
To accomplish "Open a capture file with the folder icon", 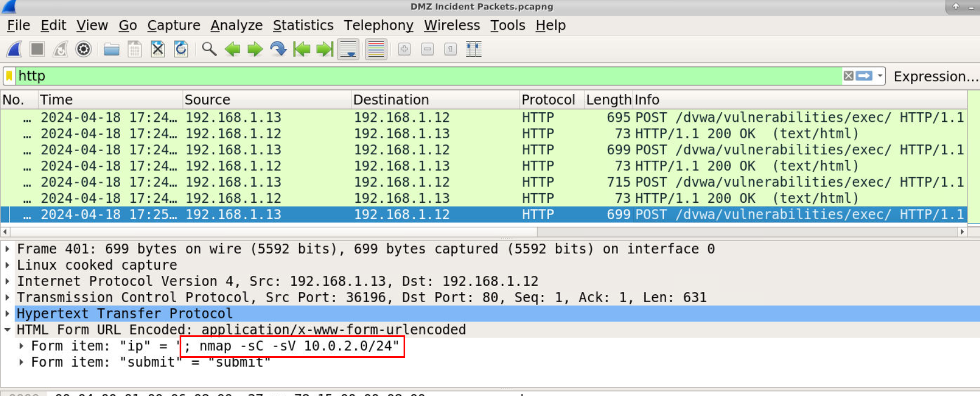I will point(112,49).
